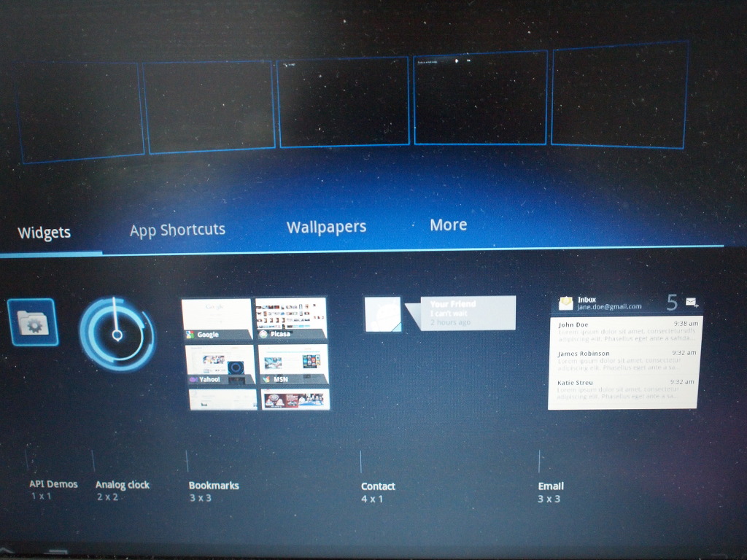Image resolution: width=747 pixels, height=560 pixels.
Task: Choose the MSN bookmark thumbnail
Action: (x=293, y=364)
